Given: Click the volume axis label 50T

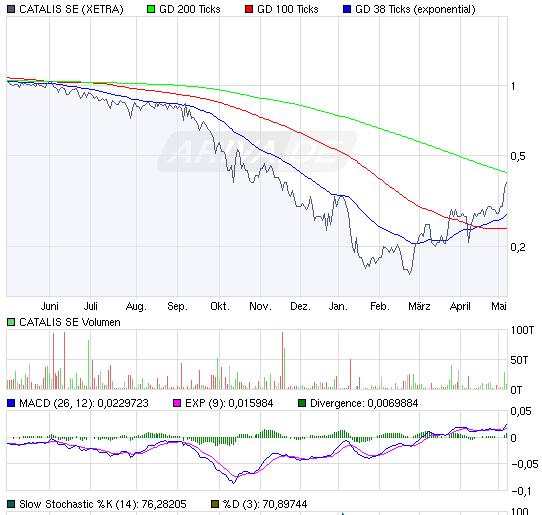Looking at the screenshot, I should point(520,360).
